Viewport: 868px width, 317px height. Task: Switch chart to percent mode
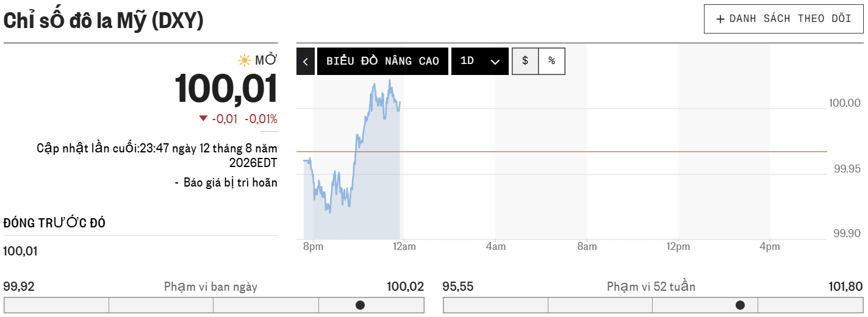click(552, 61)
